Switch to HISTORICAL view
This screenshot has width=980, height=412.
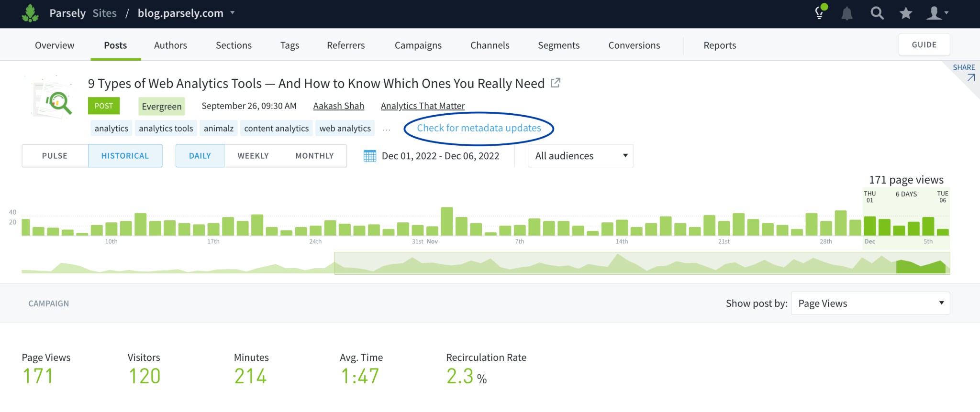[125, 156]
